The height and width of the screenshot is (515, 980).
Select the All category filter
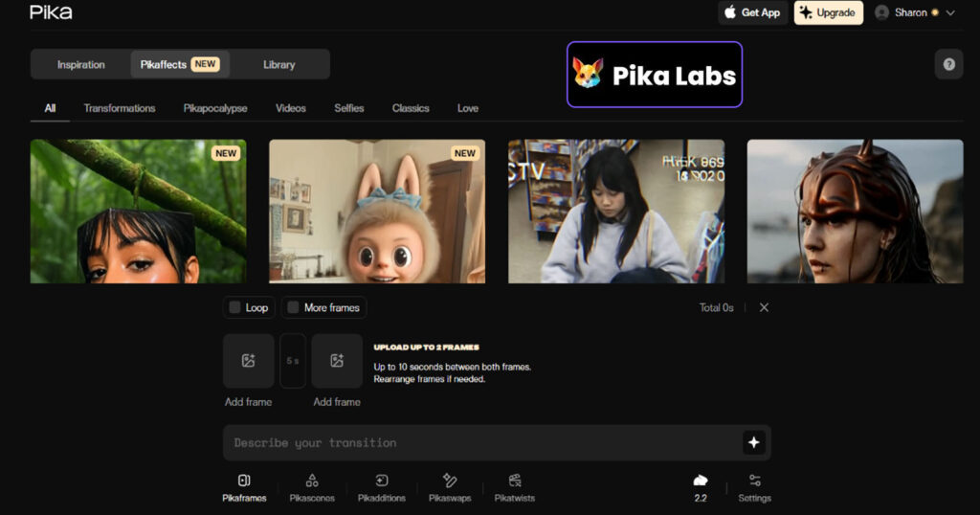(50, 108)
